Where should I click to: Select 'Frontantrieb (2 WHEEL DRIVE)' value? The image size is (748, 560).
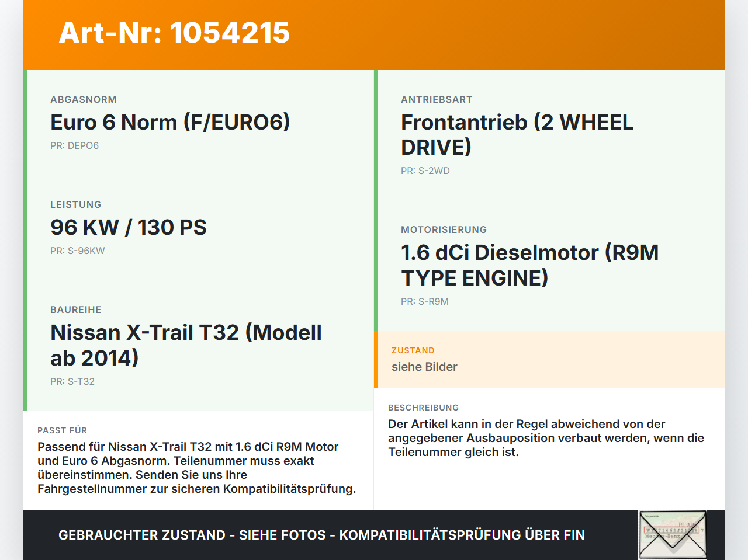[517, 135]
